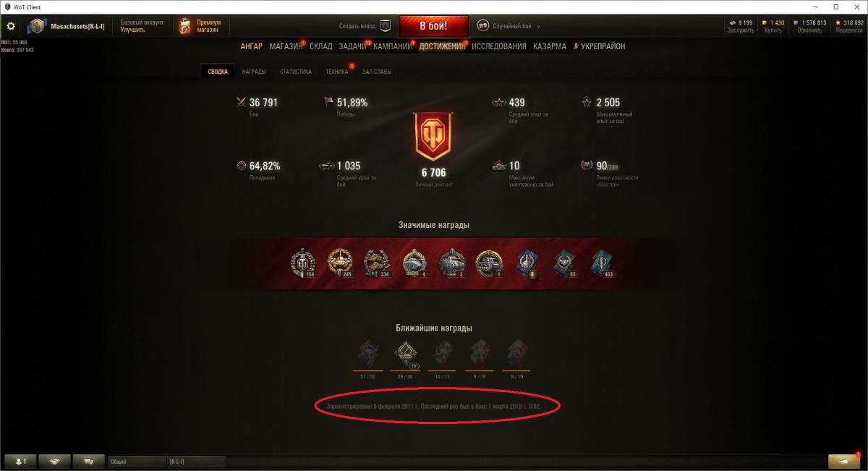Select the award card with count 403
Screen dimensions: 868x471
coord(602,264)
